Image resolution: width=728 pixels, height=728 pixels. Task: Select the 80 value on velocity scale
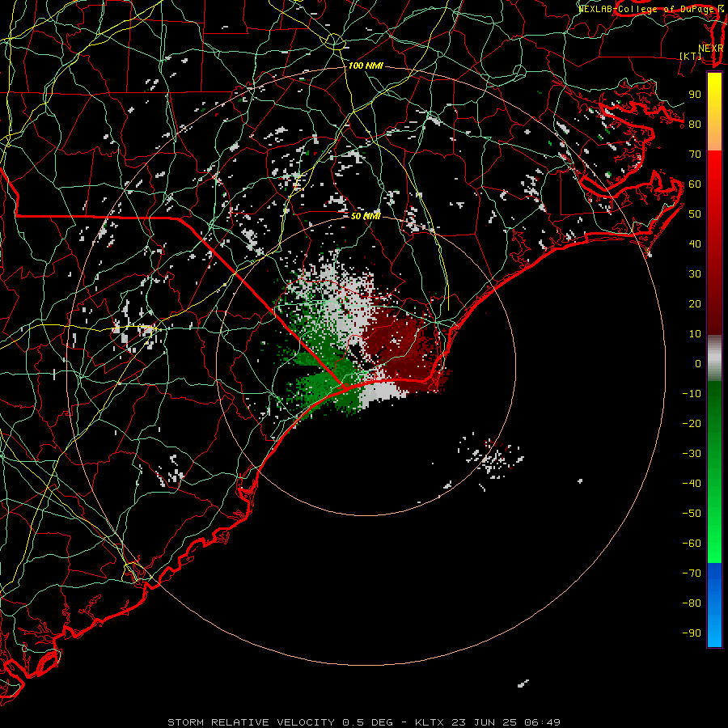point(695,125)
